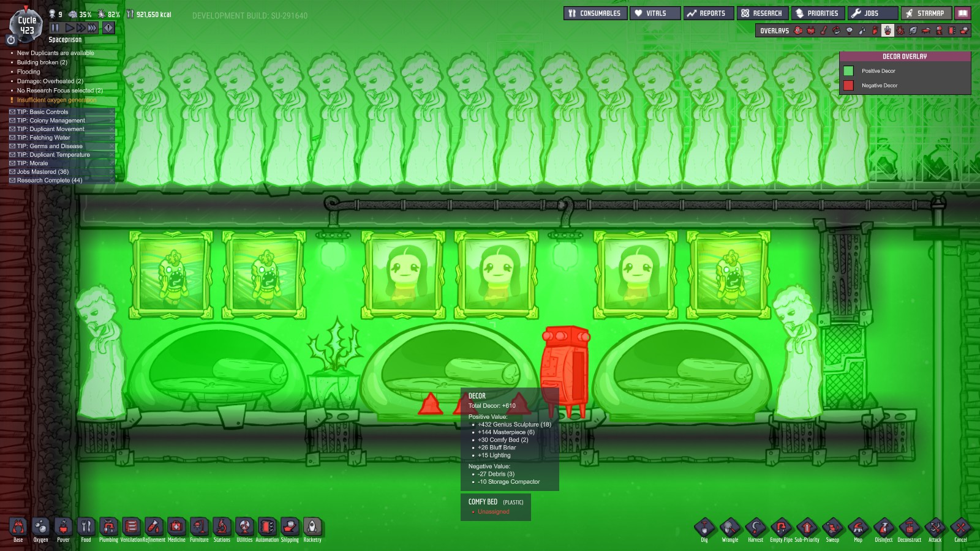Select the Dig tool
The image size is (980, 551).
(704, 528)
